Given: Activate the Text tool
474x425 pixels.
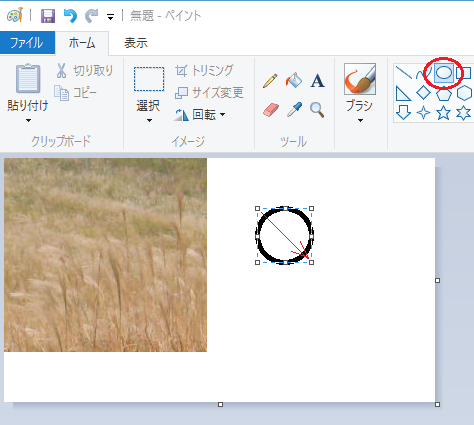Looking at the screenshot, I should (317, 81).
